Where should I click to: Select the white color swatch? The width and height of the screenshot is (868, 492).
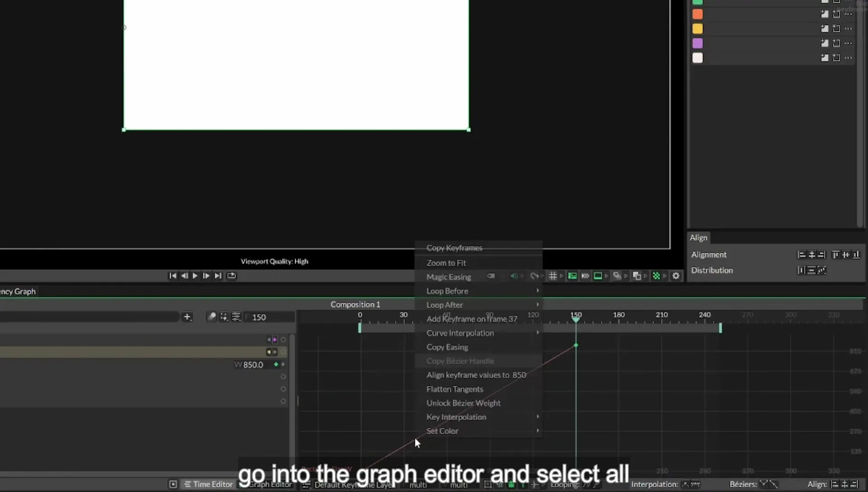[x=698, y=58]
